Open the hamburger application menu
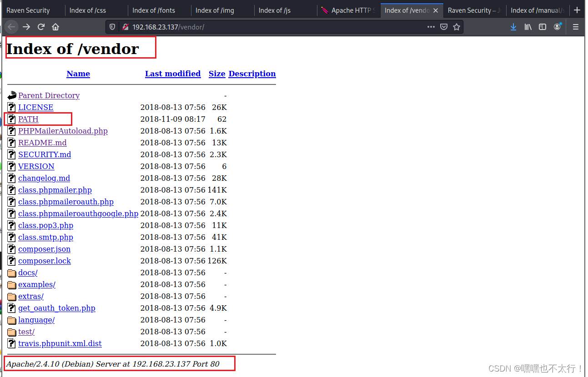The width and height of the screenshot is (588, 377). pyautogui.click(x=576, y=27)
